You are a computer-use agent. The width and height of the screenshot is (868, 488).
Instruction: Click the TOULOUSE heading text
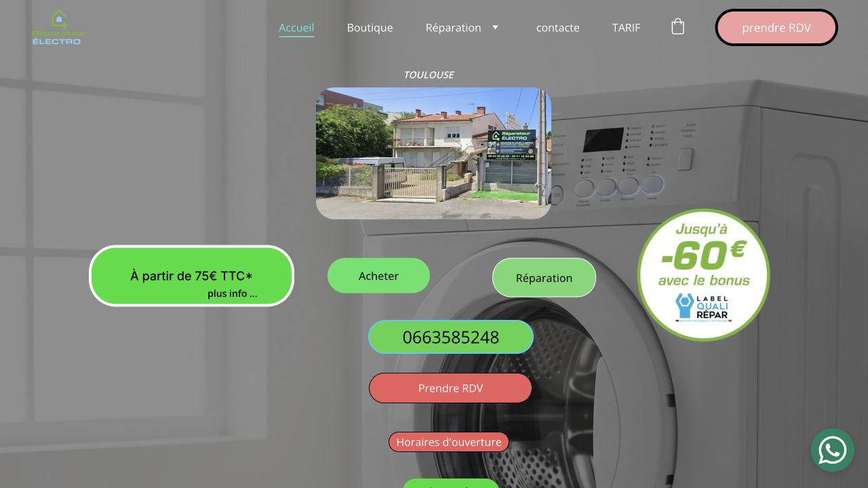[429, 75]
